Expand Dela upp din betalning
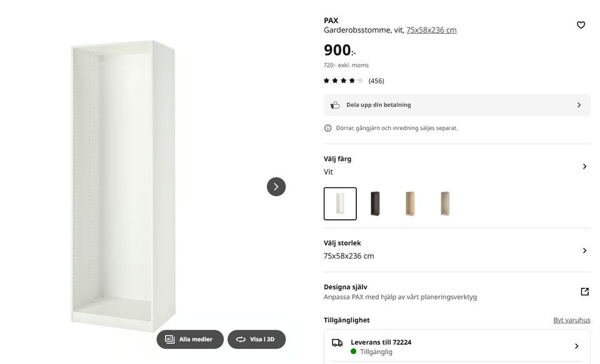600x364 pixels. (579, 105)
